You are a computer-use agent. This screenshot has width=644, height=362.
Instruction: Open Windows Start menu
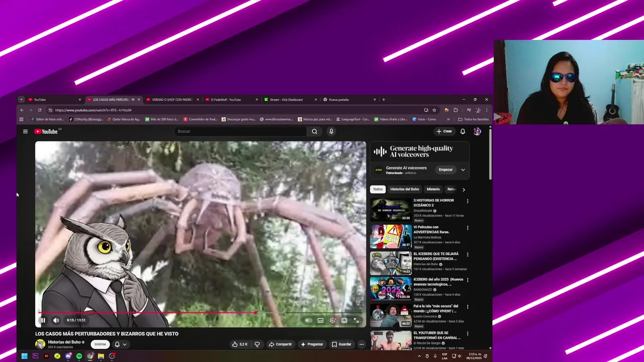click(x=24, y=356)
